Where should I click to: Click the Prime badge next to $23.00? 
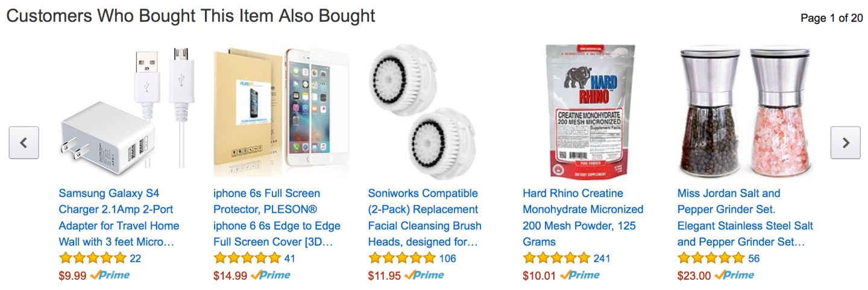point(734,276)
